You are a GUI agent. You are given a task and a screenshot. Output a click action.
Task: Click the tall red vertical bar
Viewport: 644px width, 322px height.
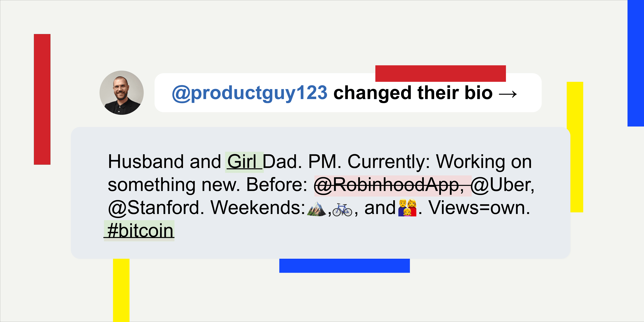pos(42,99)
